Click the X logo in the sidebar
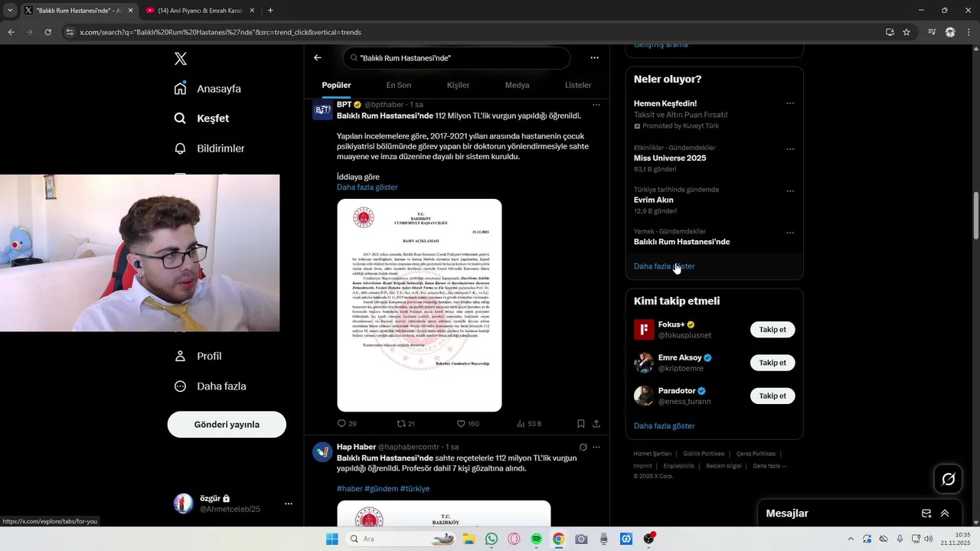 [181, 59]
